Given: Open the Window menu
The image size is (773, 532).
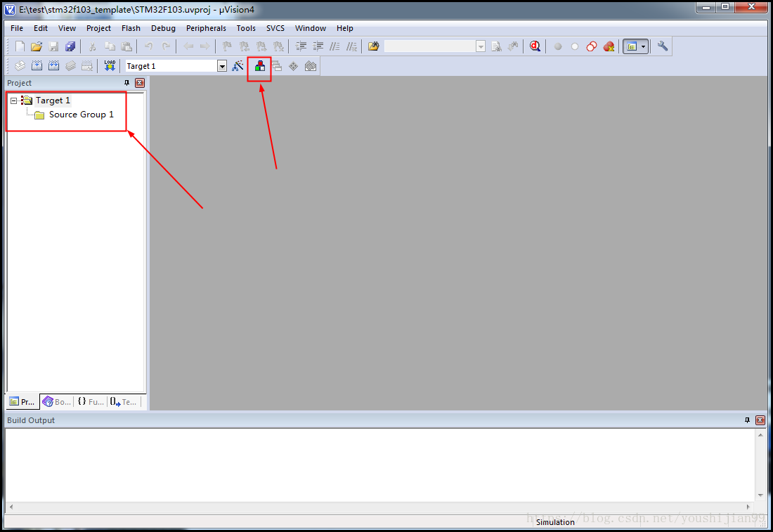Looking at the screenshot, I should click(311, 28).
